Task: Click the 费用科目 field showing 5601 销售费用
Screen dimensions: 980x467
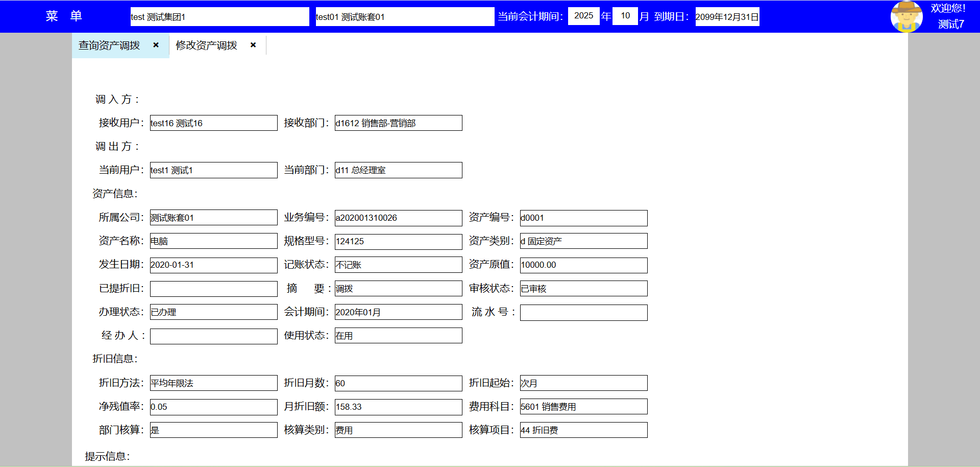Action: point(583,407)
